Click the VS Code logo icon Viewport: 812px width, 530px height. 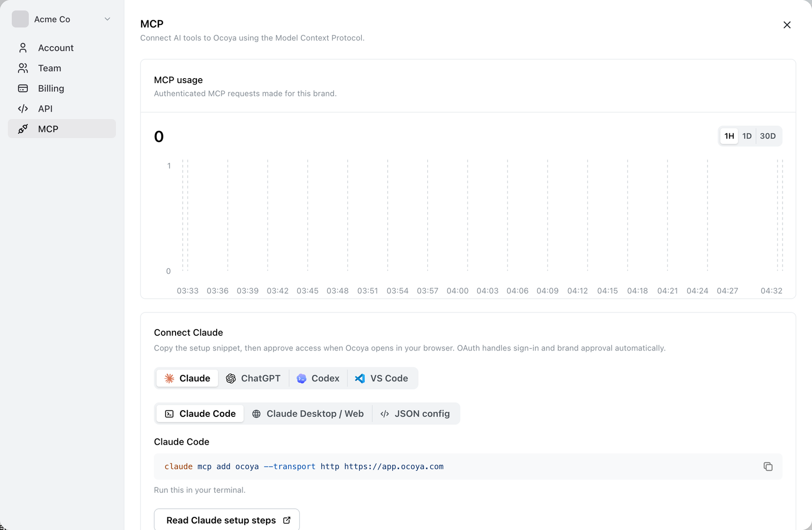(360, 378)
